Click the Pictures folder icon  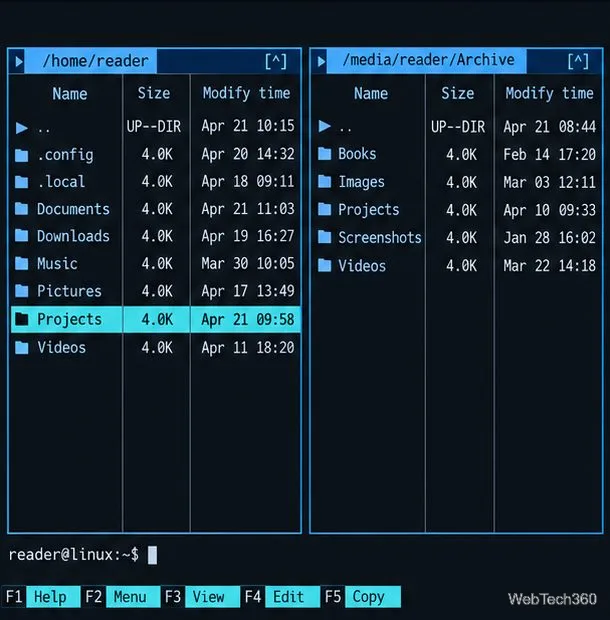22,291
